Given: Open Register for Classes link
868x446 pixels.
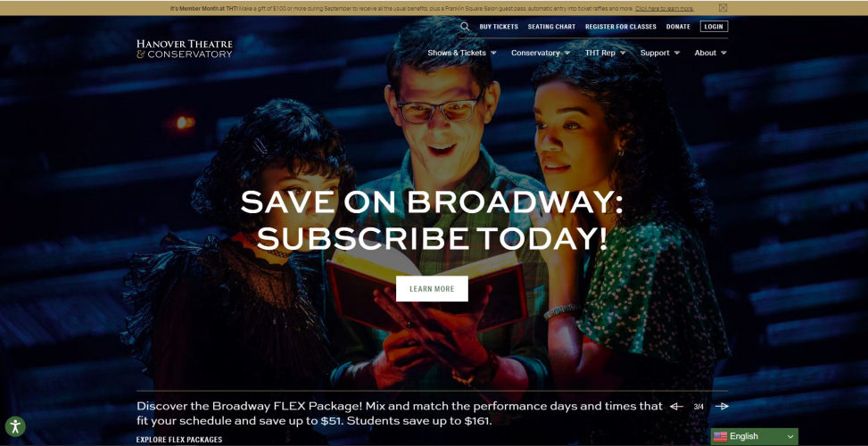Looking at the screenshot, I should click(x=621, y=27).
